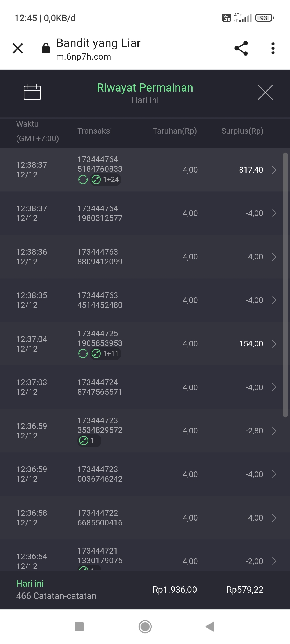Close the browser tab with X
This screenshot has height=644, width=290.
(x=18, y=49)
